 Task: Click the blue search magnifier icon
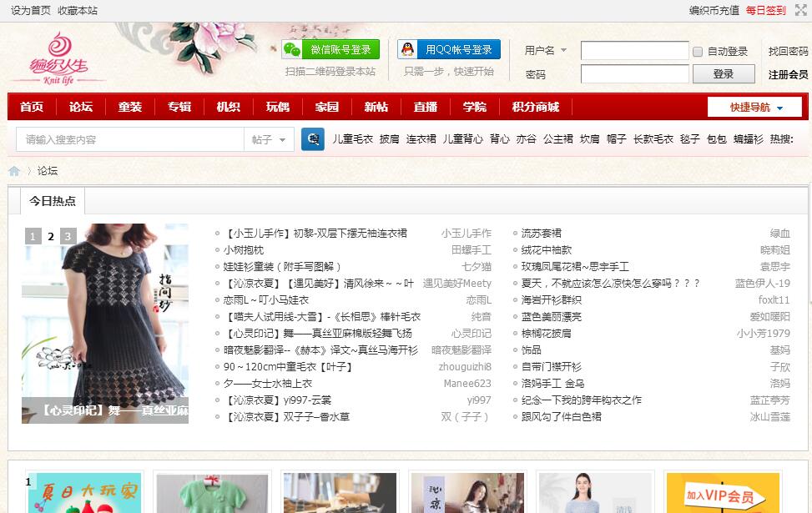[313, 139]
